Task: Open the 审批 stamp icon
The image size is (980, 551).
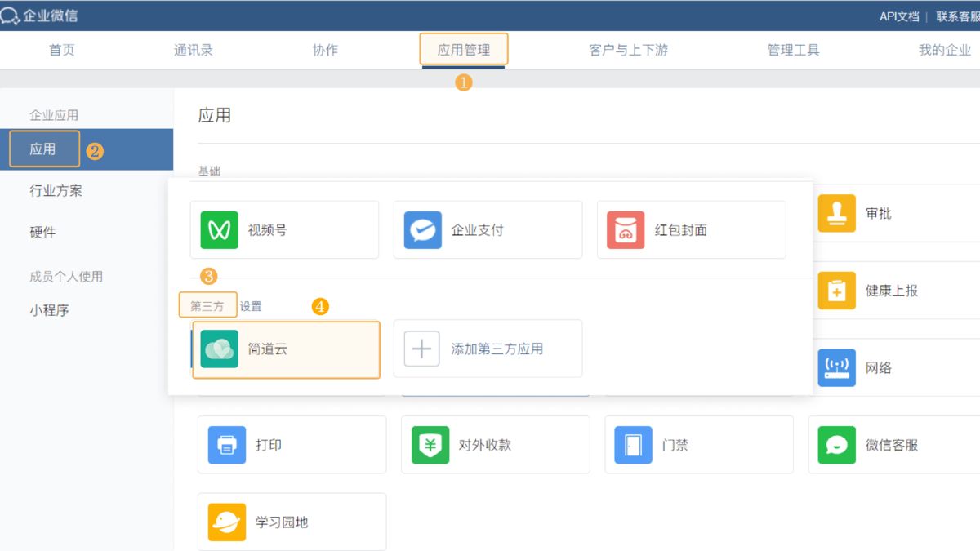Action: coord(837,213)
